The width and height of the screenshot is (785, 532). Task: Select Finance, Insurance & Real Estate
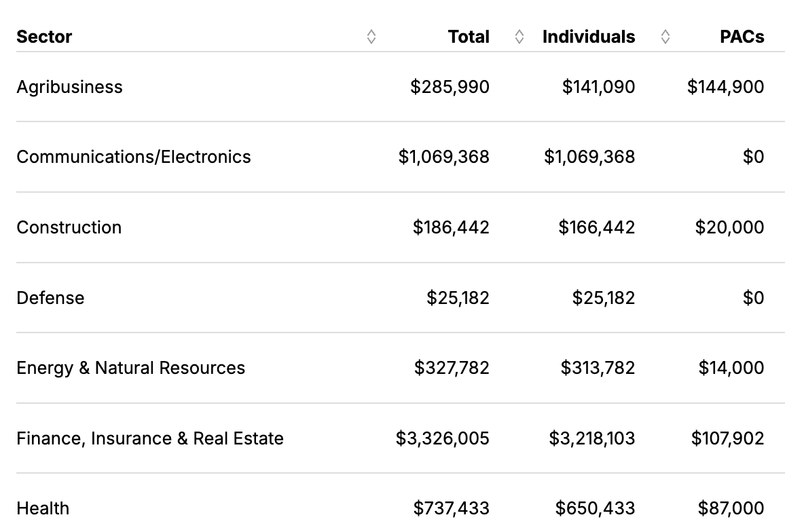click(150, 438)
